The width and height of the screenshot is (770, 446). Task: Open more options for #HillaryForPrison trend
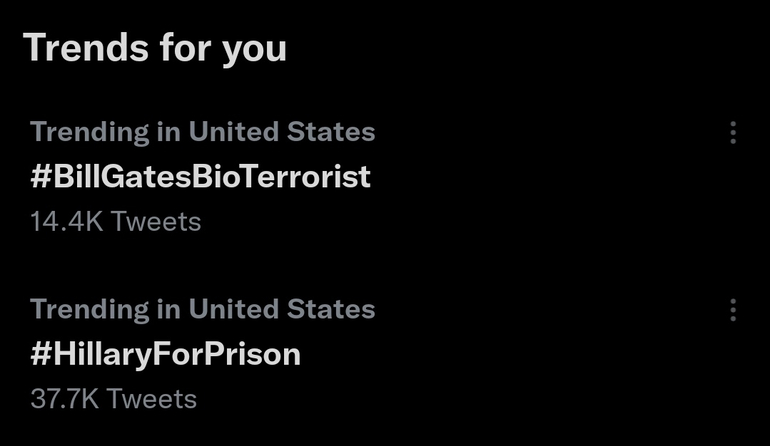pyautogui.click(x=733, y=310)
